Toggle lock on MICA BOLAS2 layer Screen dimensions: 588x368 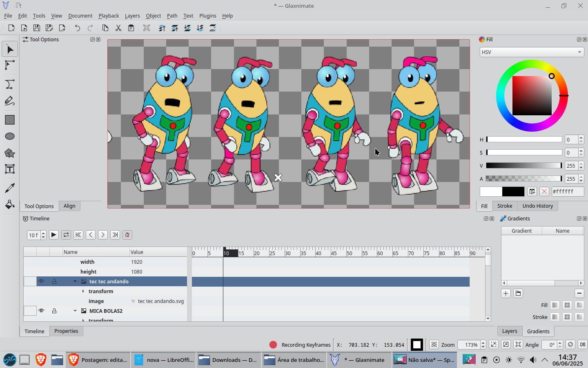54,311
